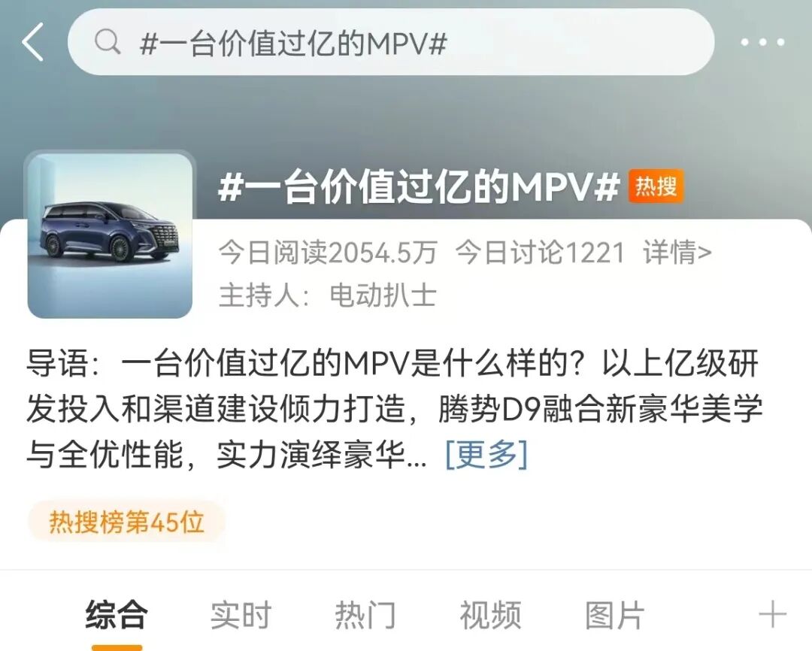Tap 今日讨论1221 discussion count

pyautogui.click(x=540, y=253)
